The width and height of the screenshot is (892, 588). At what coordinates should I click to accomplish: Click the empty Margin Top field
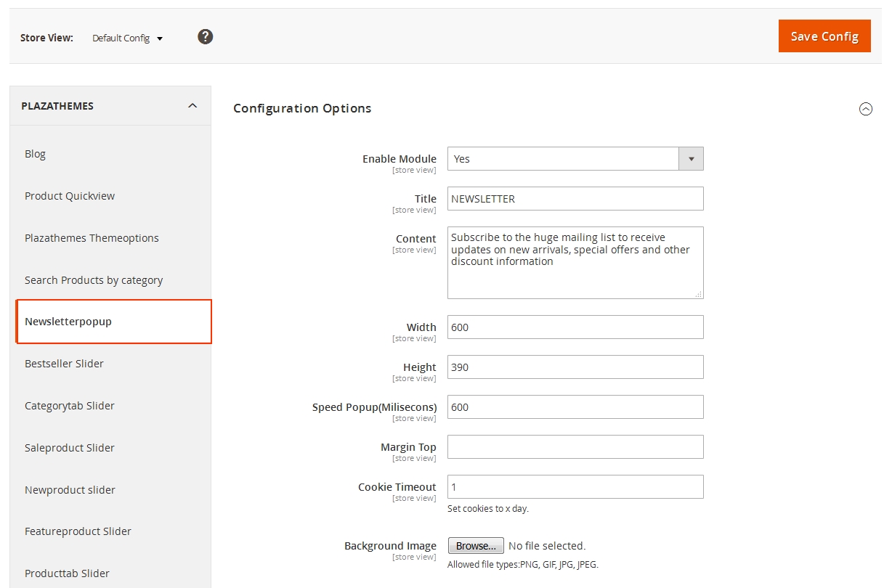coord(575,447)
